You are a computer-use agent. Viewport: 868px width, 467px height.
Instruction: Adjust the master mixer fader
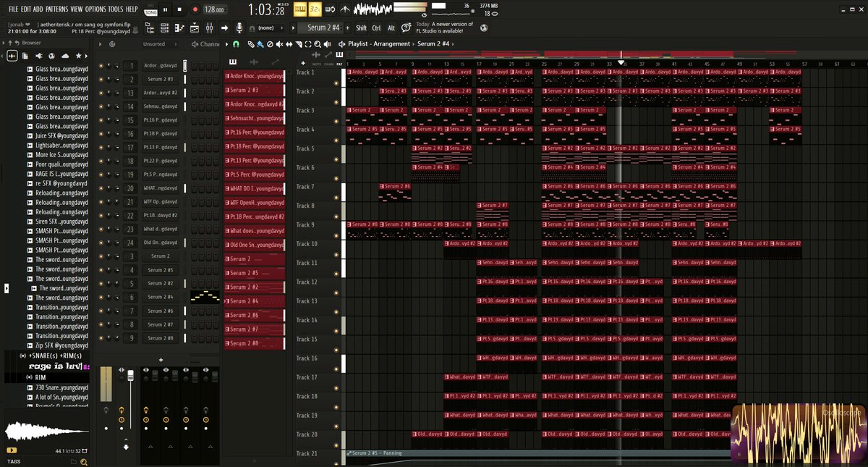click(x=131, y=376)
